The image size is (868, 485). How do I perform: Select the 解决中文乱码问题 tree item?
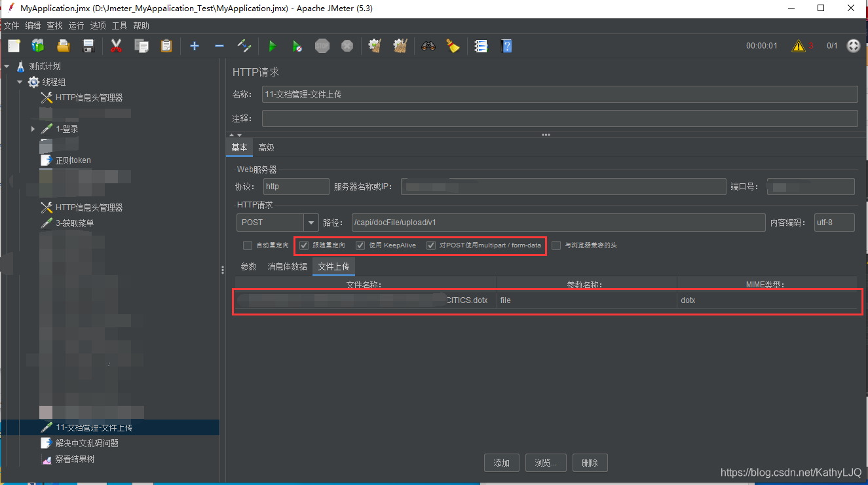click(80, 443)
